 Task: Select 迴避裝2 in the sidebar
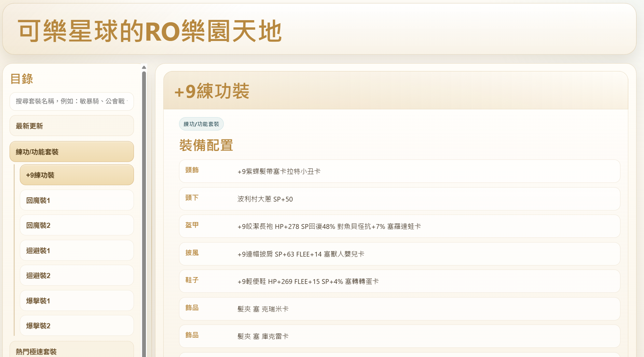coord(77,275)
